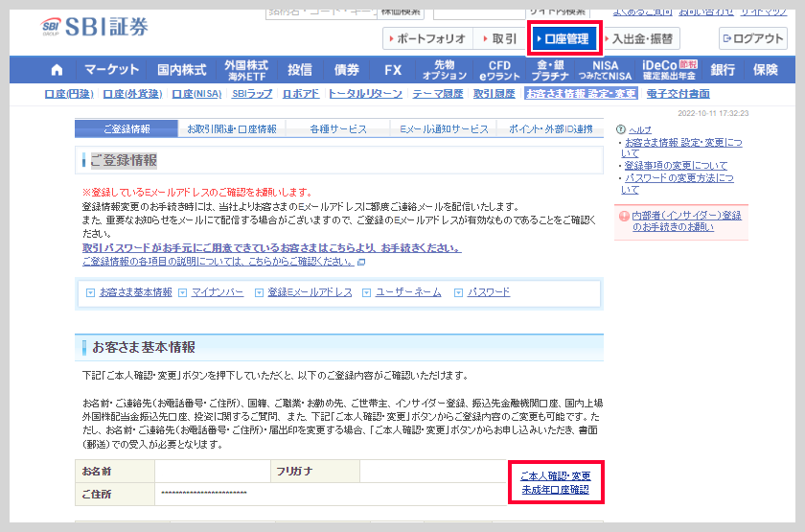Viewport: 805px width, 532px height.
Task: Select 保険 in the main navigation
Action: [766, 70]
